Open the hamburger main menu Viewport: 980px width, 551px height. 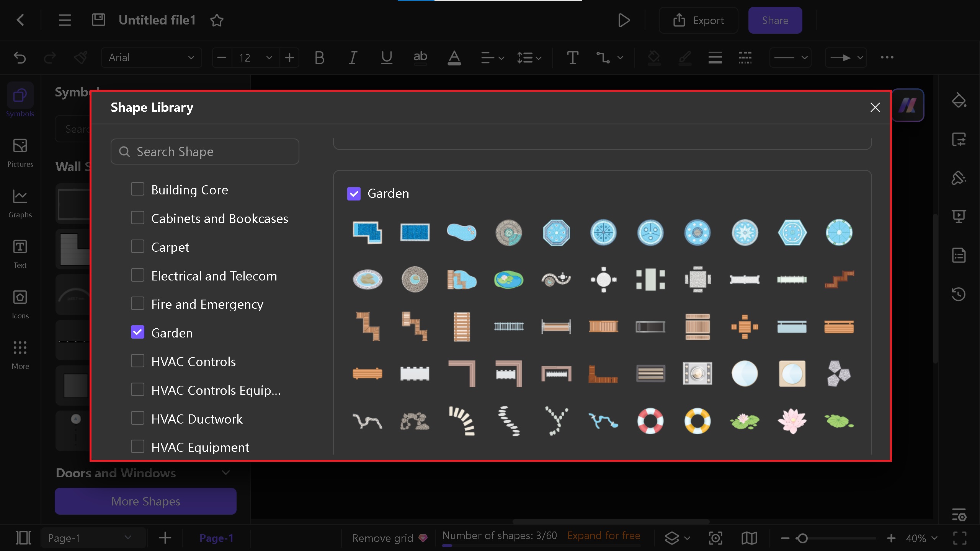point(65,20)
